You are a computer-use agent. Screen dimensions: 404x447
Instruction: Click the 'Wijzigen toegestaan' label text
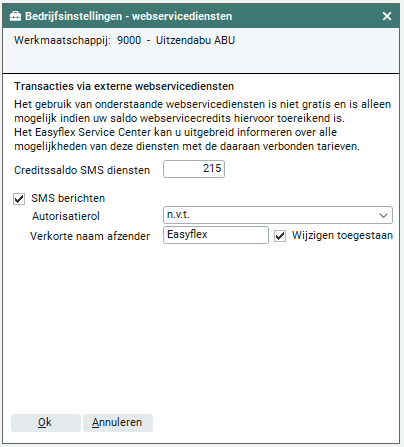click(x=342, y=235)
